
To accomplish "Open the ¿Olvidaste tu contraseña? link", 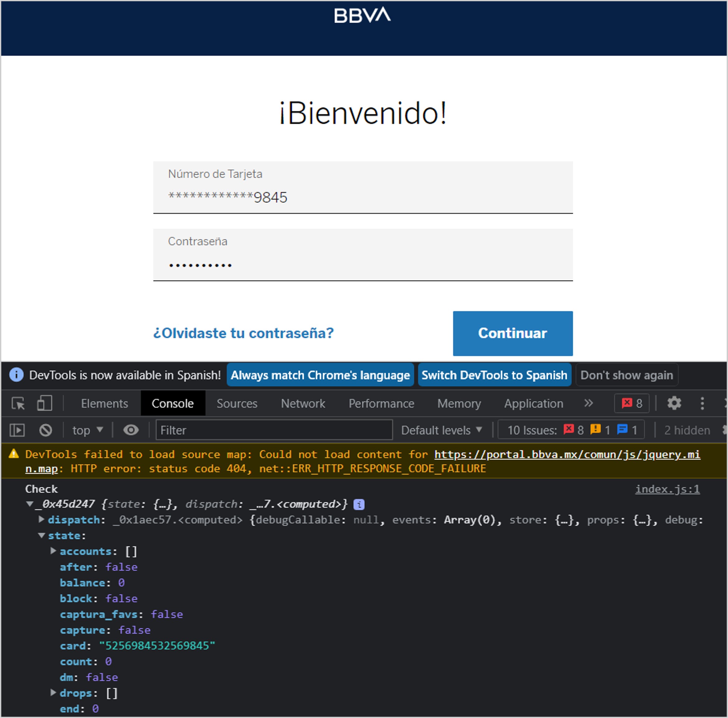I will (243, 333).
